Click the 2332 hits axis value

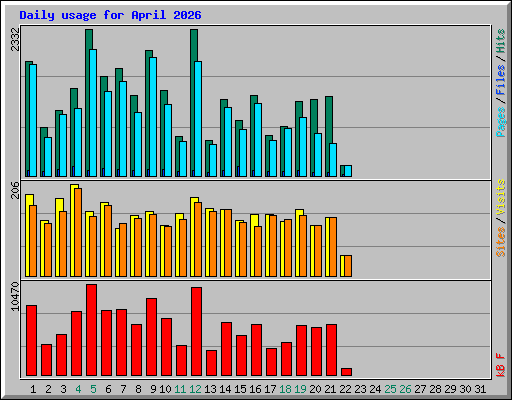(x=15, y=39)
